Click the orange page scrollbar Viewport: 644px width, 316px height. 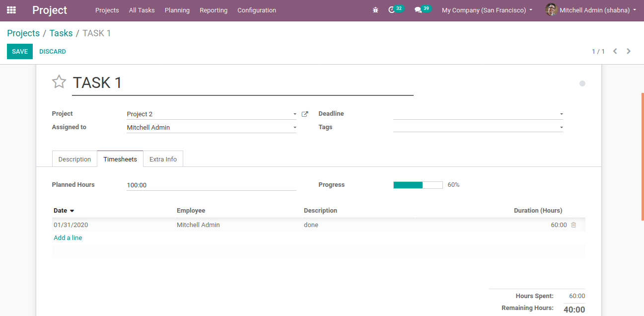[x=643, y=157]
